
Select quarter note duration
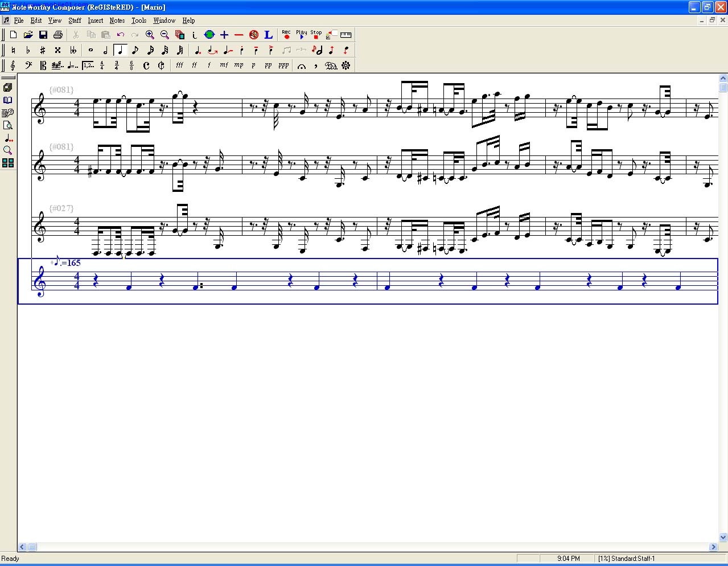tap(120, 50)
